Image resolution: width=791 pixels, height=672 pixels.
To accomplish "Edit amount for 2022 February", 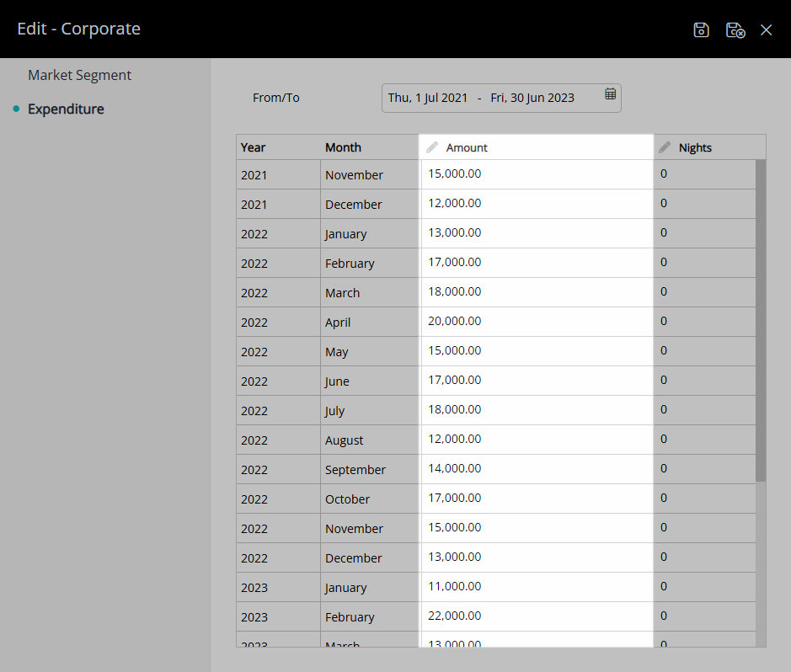I will coord(537,263).
